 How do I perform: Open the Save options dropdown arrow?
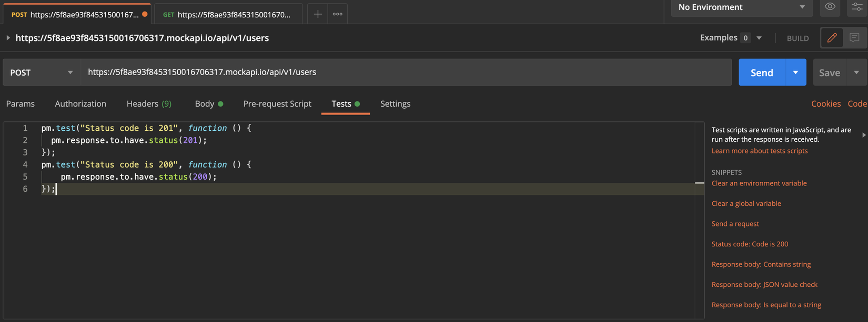click(x=856, y=72)
